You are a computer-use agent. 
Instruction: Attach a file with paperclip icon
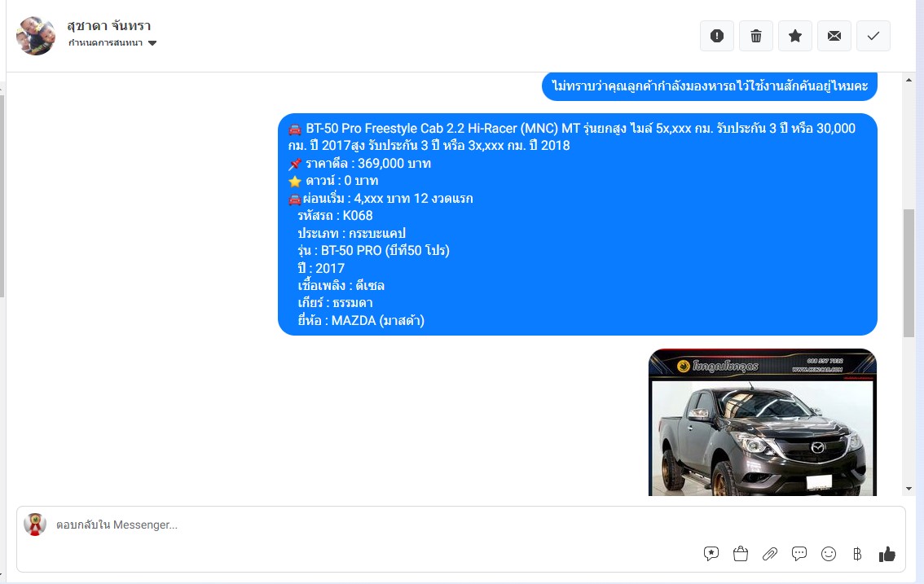770,553
